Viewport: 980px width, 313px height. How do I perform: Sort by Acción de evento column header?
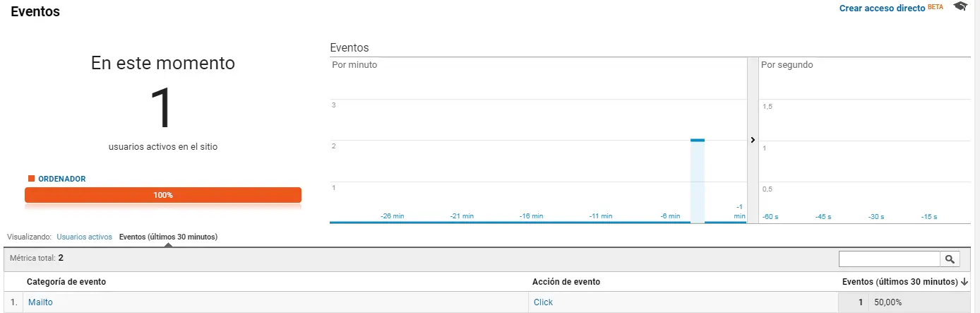[x=566, y=282]
